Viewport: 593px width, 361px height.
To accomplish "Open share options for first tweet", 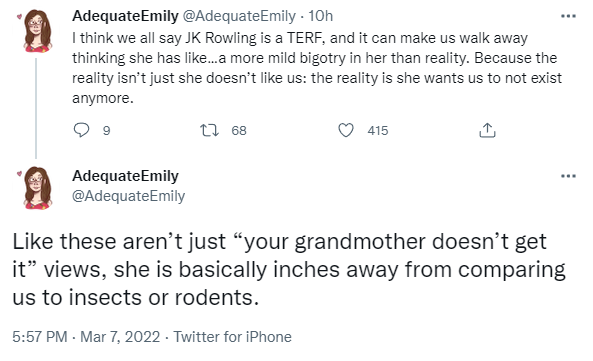I will (487, 130).
